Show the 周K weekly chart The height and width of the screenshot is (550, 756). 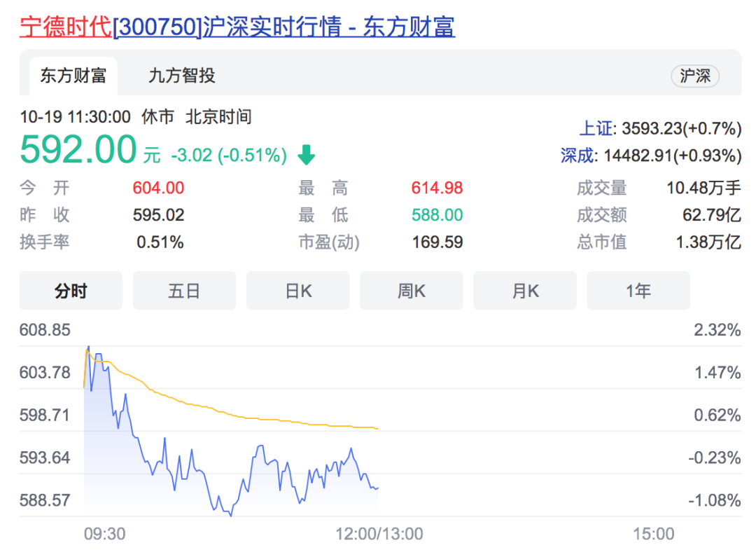411,290
